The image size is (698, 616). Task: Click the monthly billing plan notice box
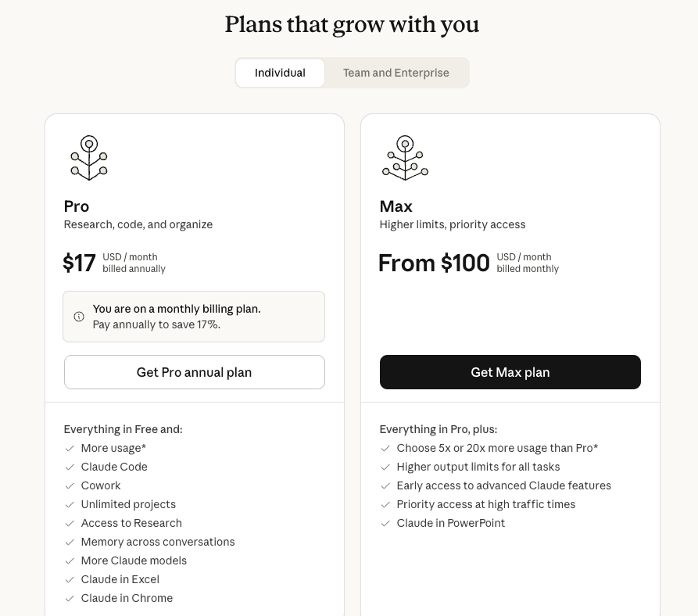point(194,317)
